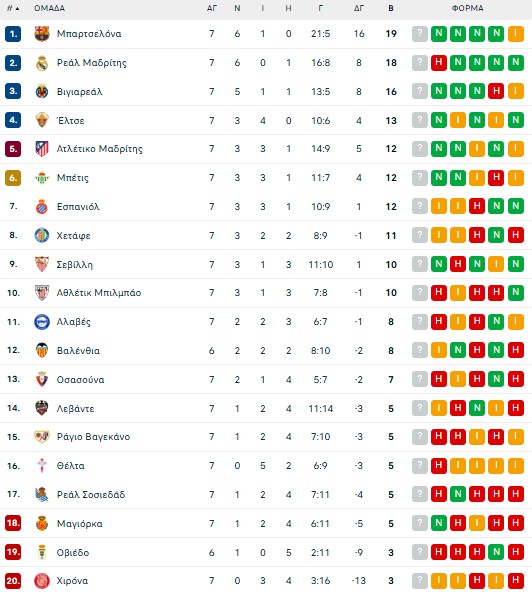Viewport: 532px width, 594px height.
Task: Click the Θέλτα crest icon
Action: coord(42,466)
